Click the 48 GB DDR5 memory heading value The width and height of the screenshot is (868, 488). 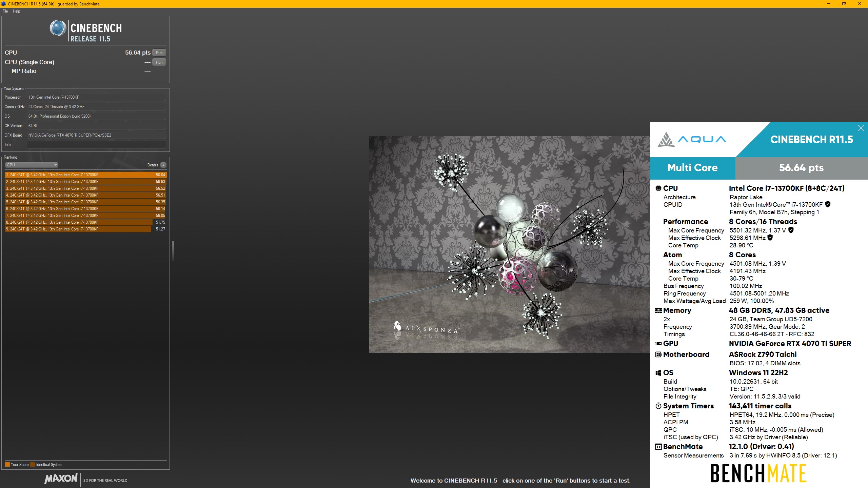pyautogui.click(x=779, y=310)
